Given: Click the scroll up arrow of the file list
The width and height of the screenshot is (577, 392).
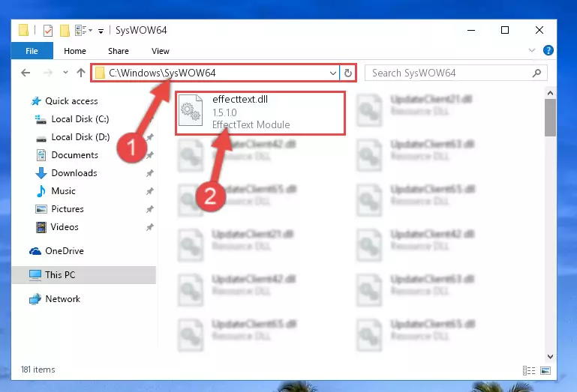Looking at the screenshot, I should pos(550,93).
